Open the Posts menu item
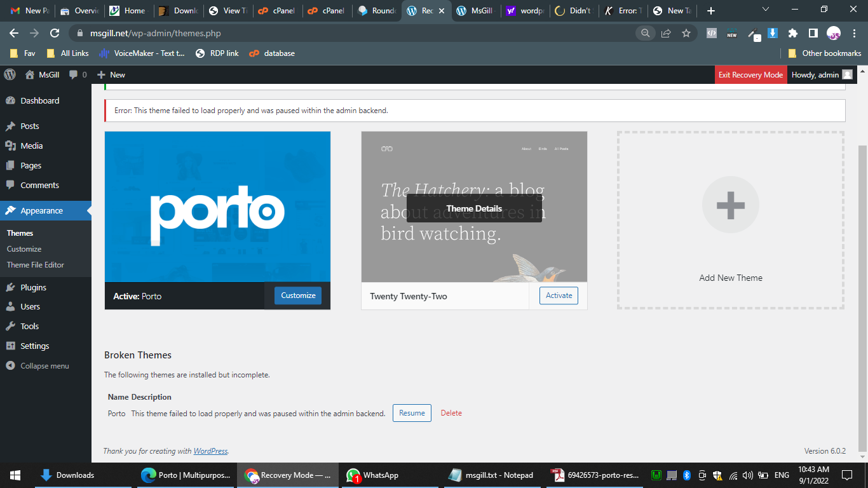Screen dimensions: 868x488 click(46, 126)
